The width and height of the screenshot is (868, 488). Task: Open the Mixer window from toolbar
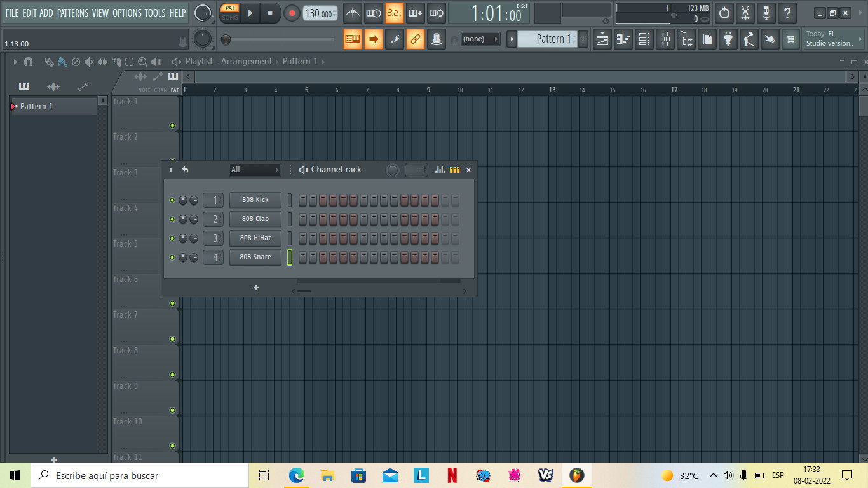(x=665, y=39)
